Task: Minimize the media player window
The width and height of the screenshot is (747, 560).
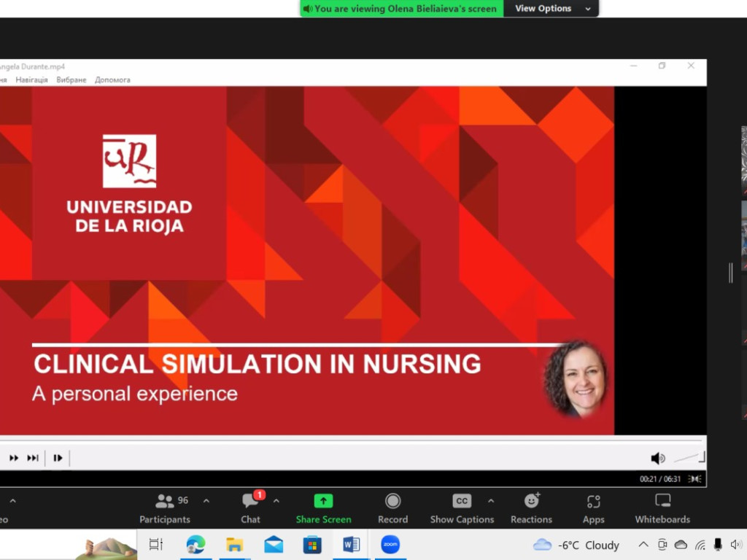Action: pyautogui.click(x=634, y=66)
